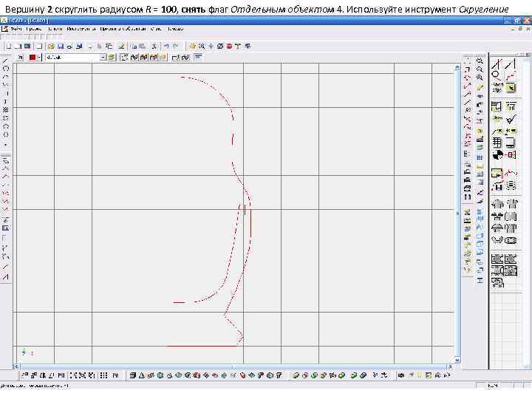The image size is (532, 399).
Task: Click the vertical scrollbar up arrow
Action: point(457,67)
